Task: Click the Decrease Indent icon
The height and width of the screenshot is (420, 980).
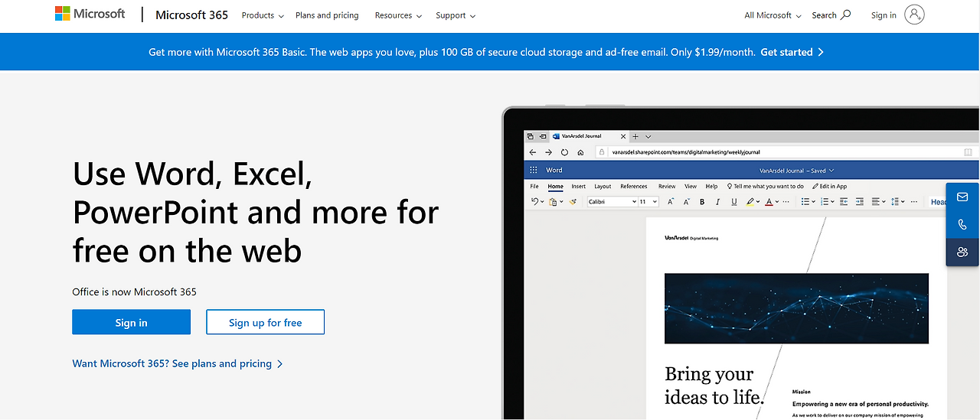Action: pyautogui.click(x=844, y=202)
